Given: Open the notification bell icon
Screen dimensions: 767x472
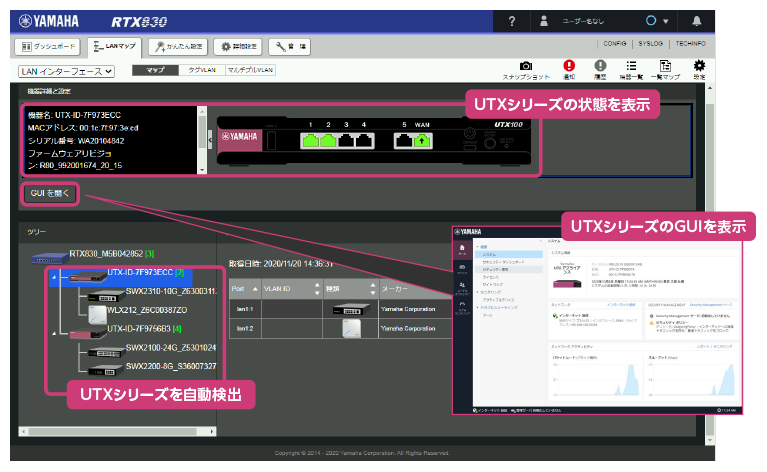Looking at the screenshot, I should 697,21.
